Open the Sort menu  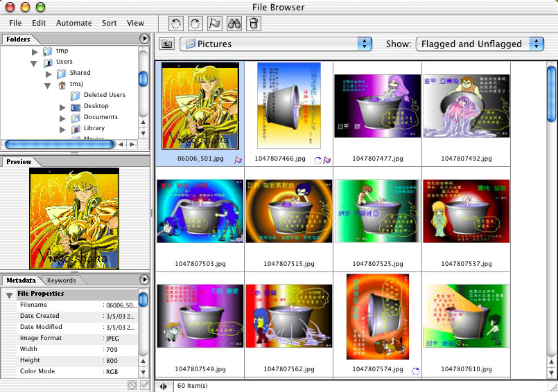click(x=110, y=23)
